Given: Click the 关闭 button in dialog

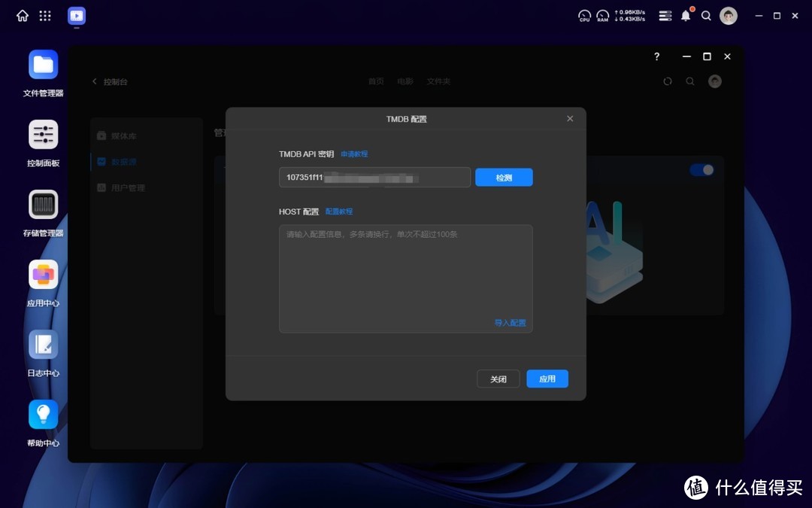Looking at the screenshot, I should 498,379.
